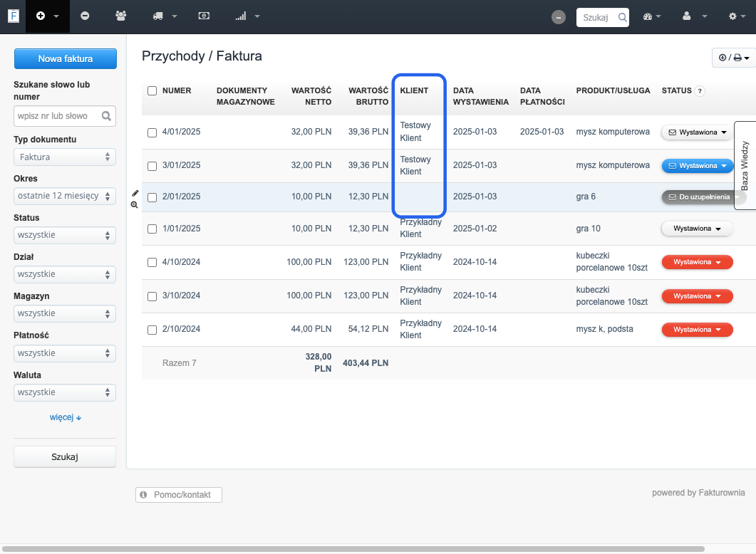Click pencil edit icon for invoice 2/01/2025
Viewport: 756px width, 554px height.
(135, 193)
